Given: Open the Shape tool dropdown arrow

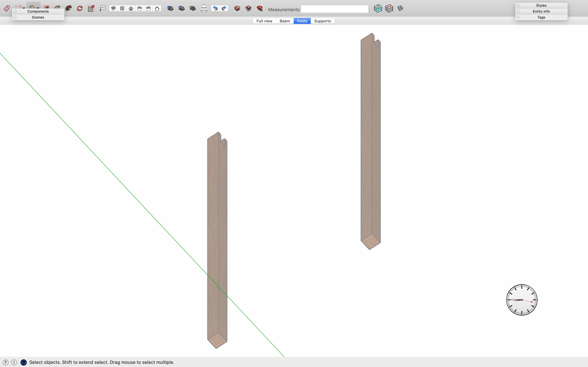Looking at the screenshot, I should [x=38, y=8].
